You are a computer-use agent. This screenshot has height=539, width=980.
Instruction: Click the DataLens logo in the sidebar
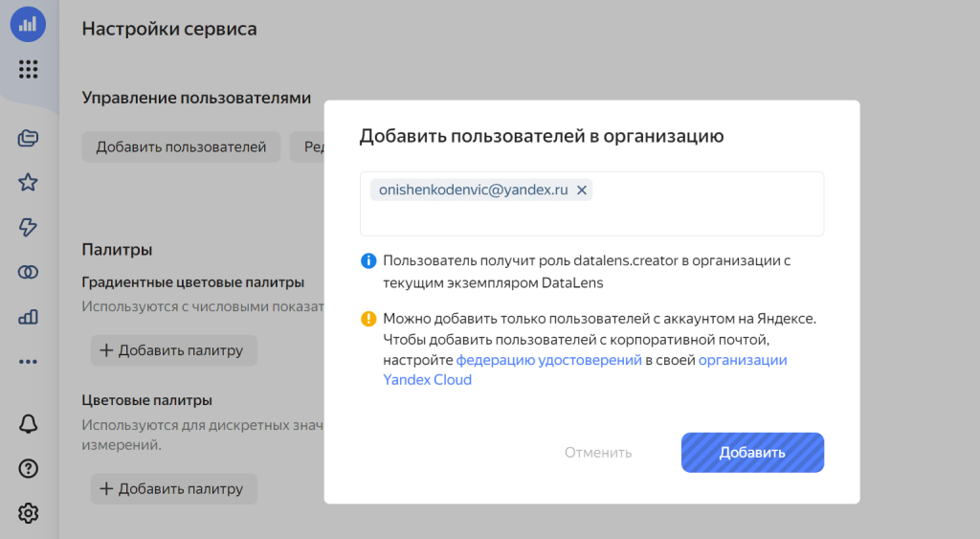tap(28, 24)
